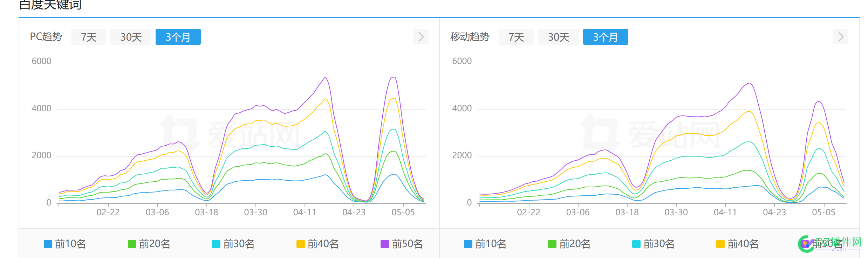Click 03-18 date label on PC chart
The width and height of the screenshot is (868, 258).
coord(206,212)
